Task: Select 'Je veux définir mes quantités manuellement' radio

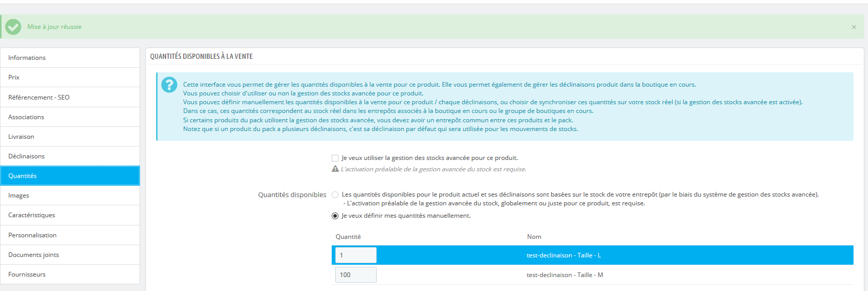Action: click(x=335, y=216)
